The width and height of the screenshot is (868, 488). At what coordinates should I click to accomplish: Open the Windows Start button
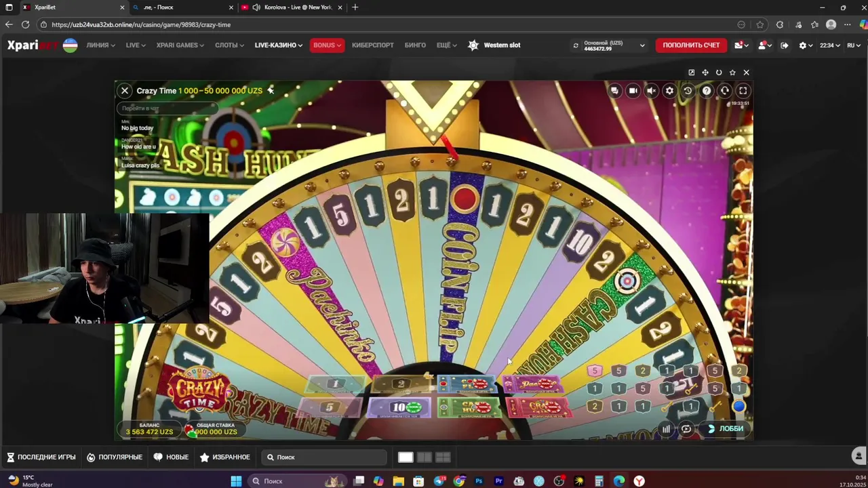click(x=236, y=481)
